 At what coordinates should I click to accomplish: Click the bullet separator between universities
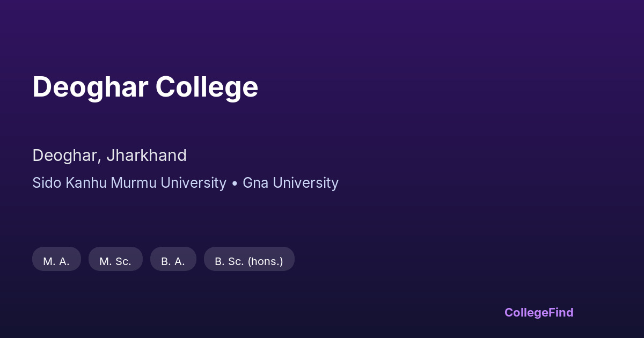(235, 183)
